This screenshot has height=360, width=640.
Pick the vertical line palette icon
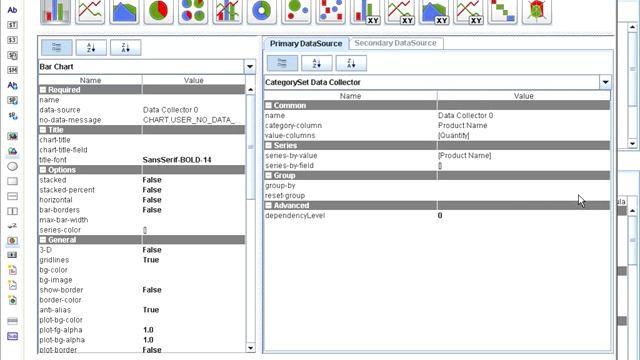(x=12, y=211)
